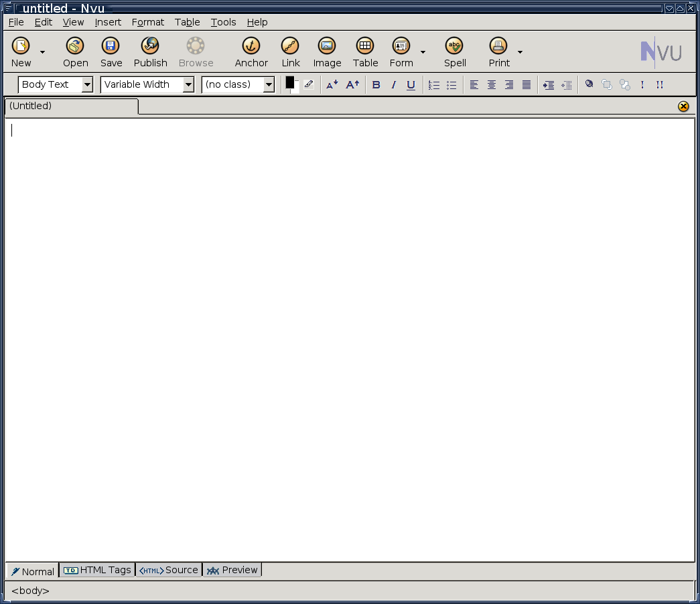Open the Body Text paragraph format dropdown
Image resolution: width=700 pixels, height=604 pixels.
point(56,84)
